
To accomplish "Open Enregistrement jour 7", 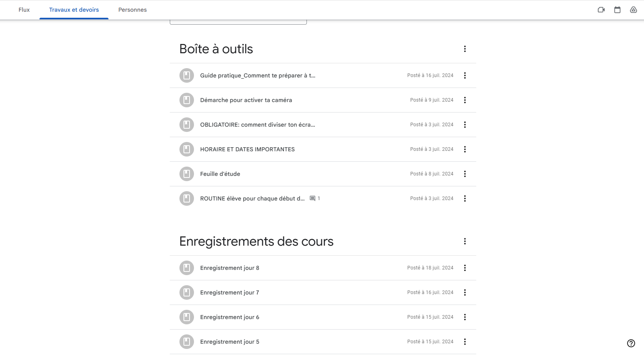I will coord(230,292).
